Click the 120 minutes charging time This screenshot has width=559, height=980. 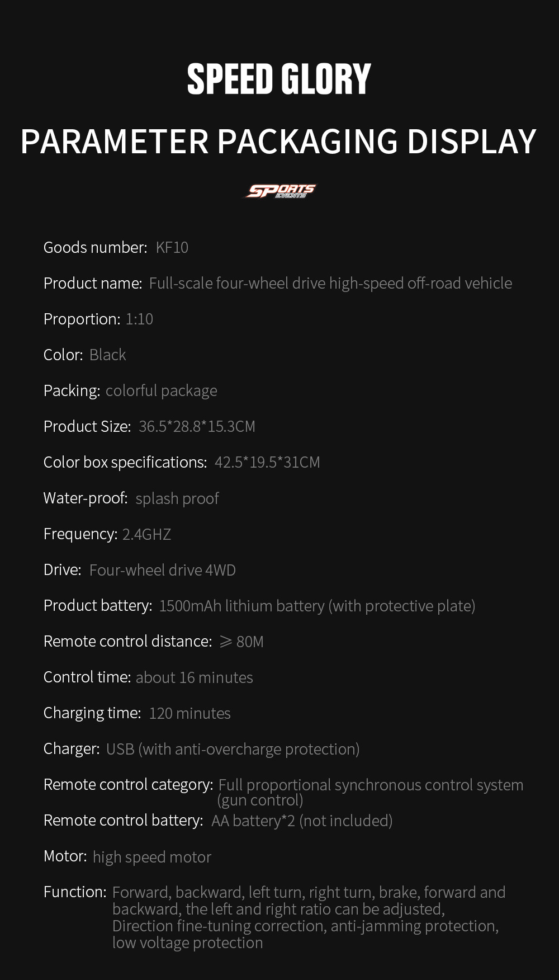click(x=190, y=713)
